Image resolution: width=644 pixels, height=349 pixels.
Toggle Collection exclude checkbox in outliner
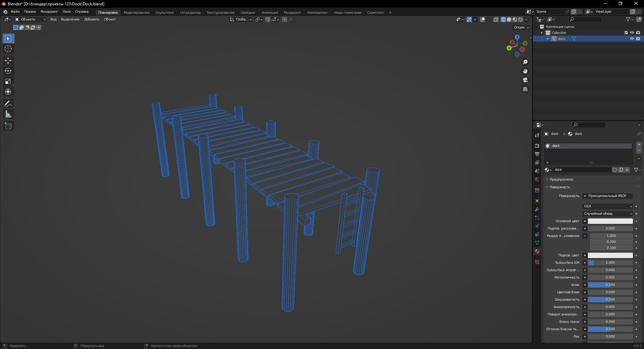626,33
